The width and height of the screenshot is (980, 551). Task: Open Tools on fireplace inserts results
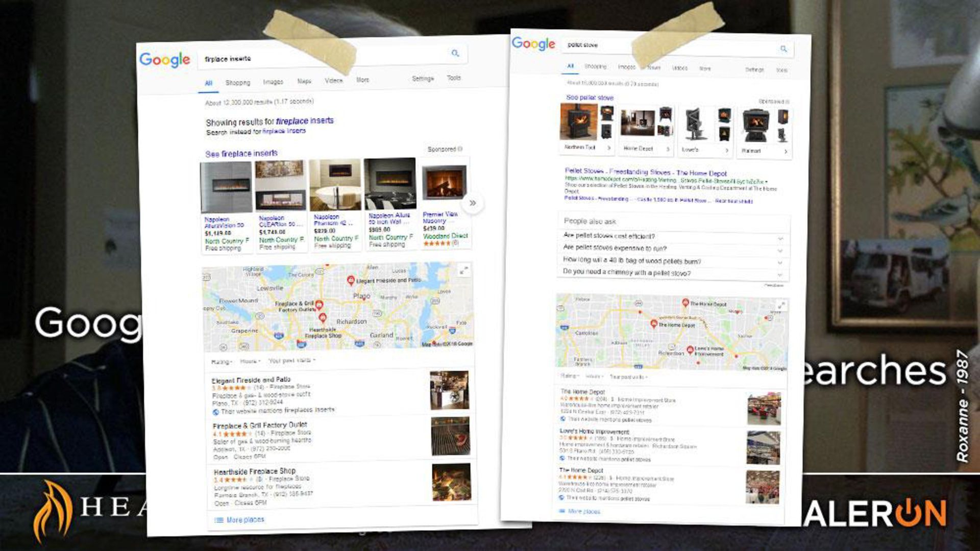[x=454, y=78]
